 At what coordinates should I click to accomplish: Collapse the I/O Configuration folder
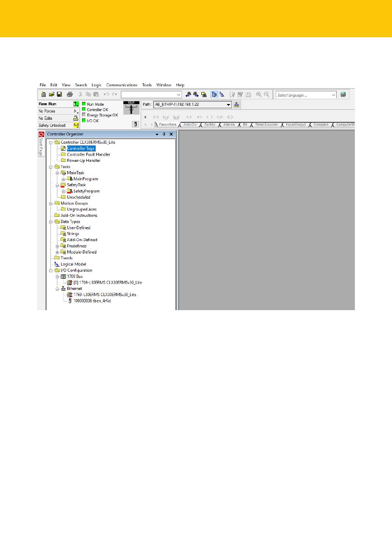point(51,270)
